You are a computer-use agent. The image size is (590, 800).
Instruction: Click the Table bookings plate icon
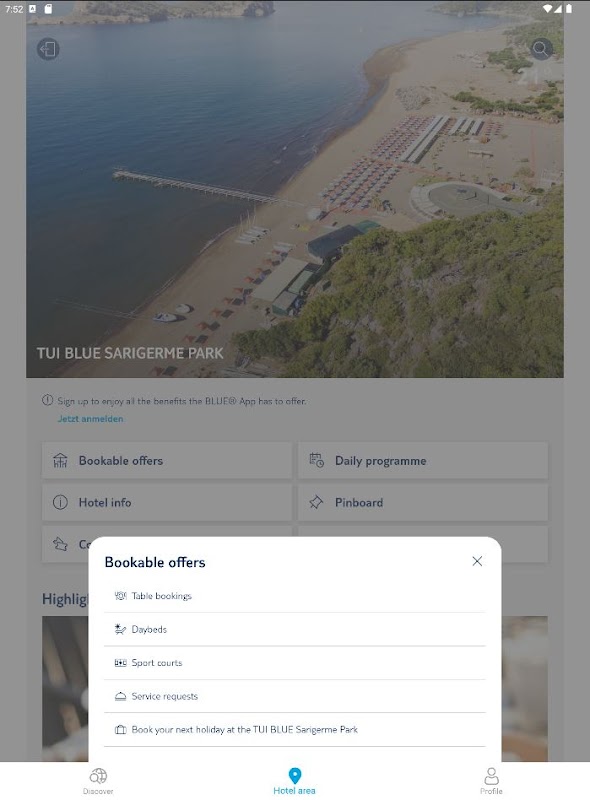pos(120,596)
